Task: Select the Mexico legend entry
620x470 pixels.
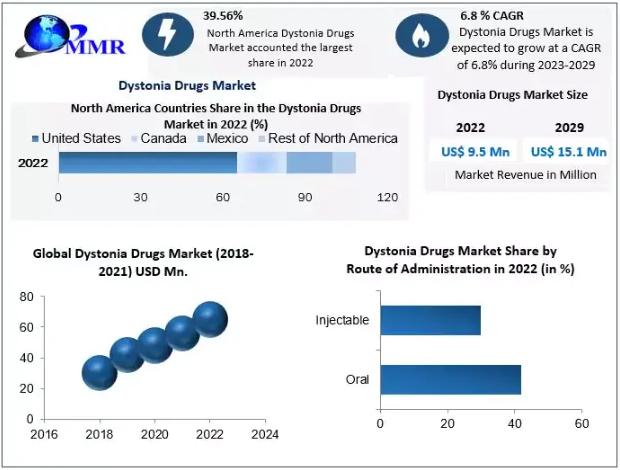Action: pos(226,138)
